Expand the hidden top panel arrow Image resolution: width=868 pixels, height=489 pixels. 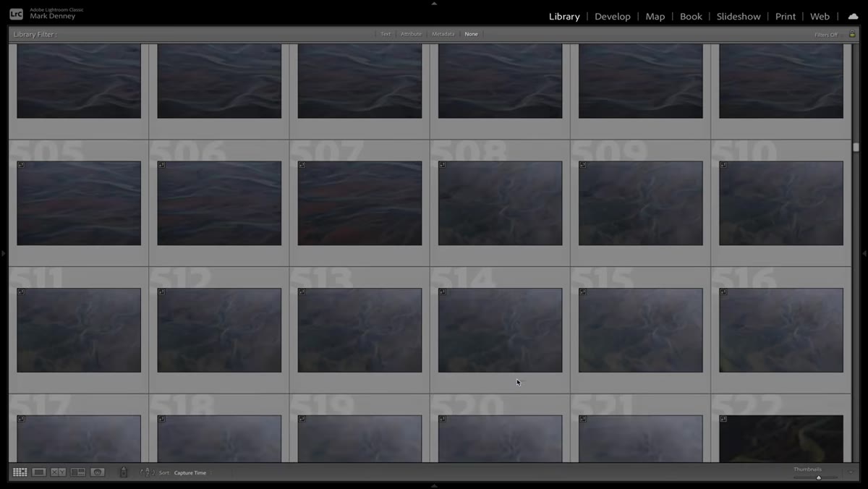point(434,3)
